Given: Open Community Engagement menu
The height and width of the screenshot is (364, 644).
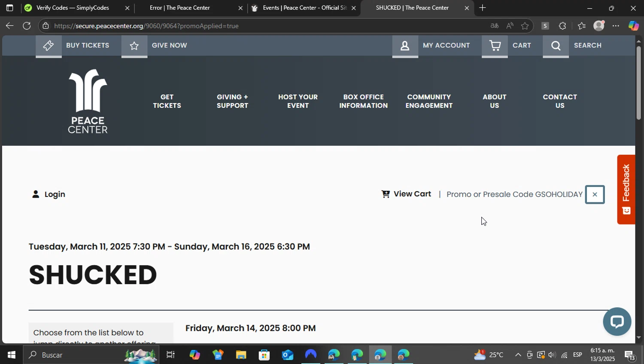Looking at the screenshot, I should point(429,101).
